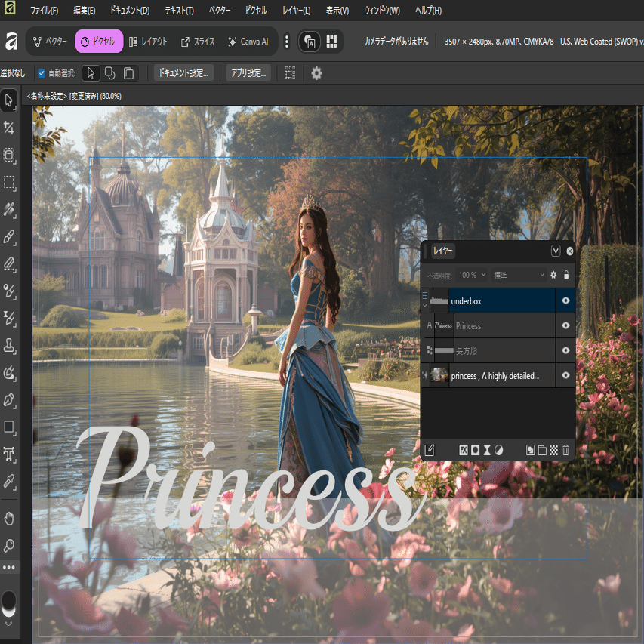
Task: Open the Canva AI studio
Action: point(248,41)
